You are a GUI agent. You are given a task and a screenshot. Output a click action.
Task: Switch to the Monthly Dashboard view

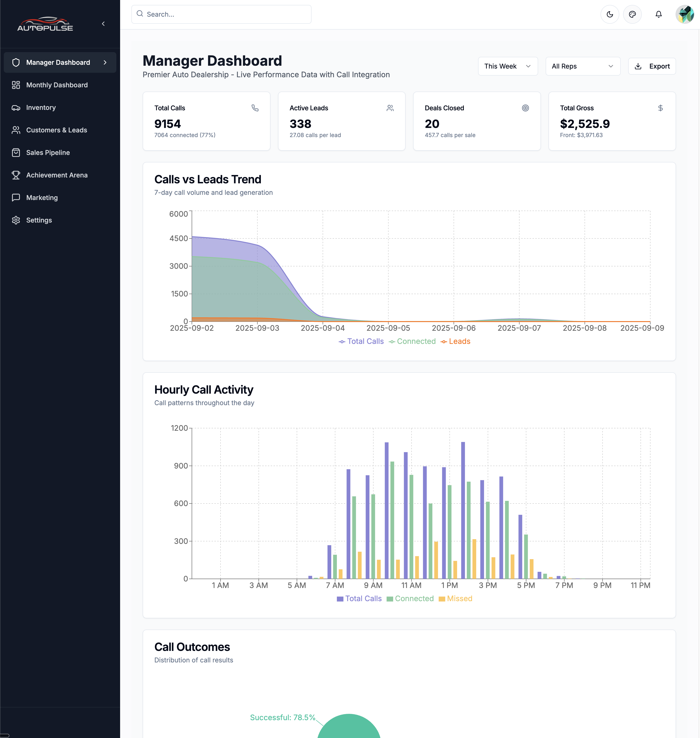(x=57, y=85)
